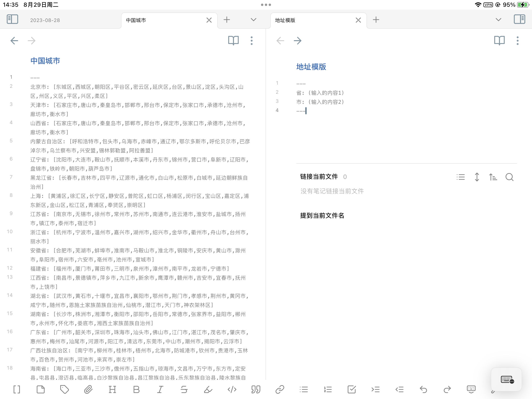The image size is (532, 399).
Task: Open the left pane tab list dropdown
Action: (x=254, y=20)
